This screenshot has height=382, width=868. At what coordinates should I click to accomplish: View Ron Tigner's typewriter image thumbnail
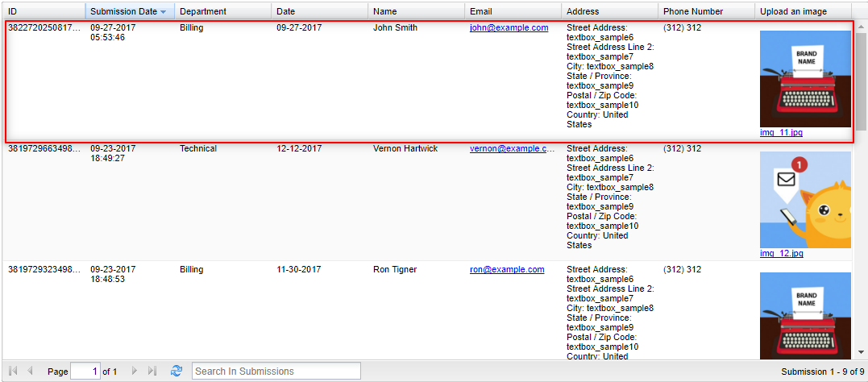pos(805,317)
